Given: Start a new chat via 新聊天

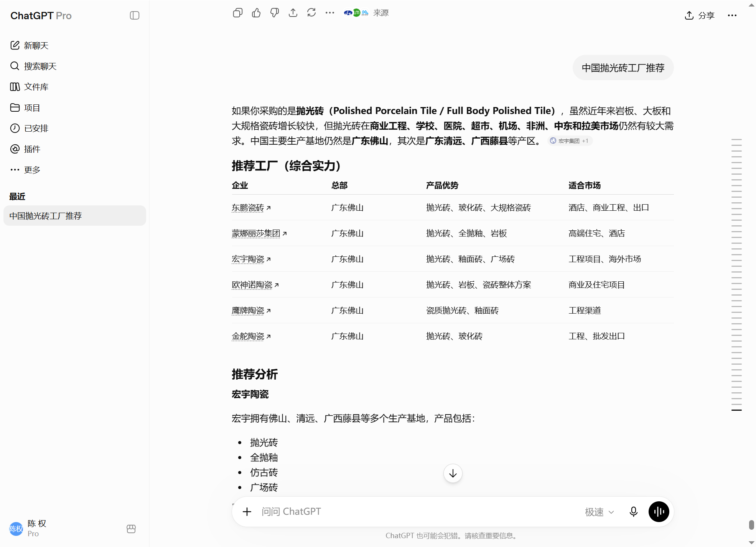Looking at the screenshot, I should tap(75, 45).
